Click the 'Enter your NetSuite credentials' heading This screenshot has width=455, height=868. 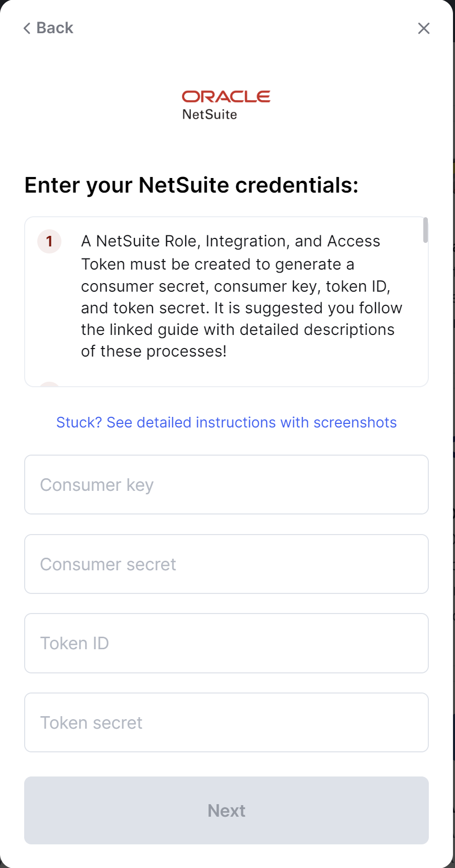(x=191, y=185)
